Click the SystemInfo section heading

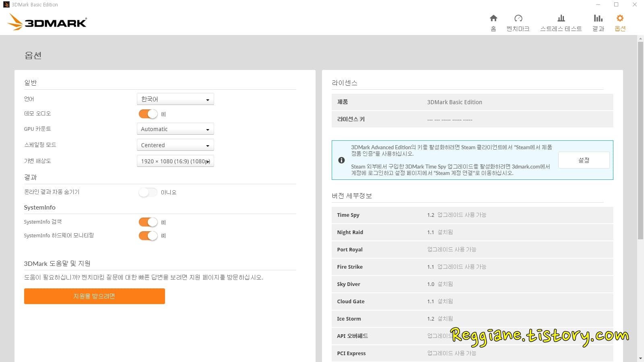tap(40, 208)
